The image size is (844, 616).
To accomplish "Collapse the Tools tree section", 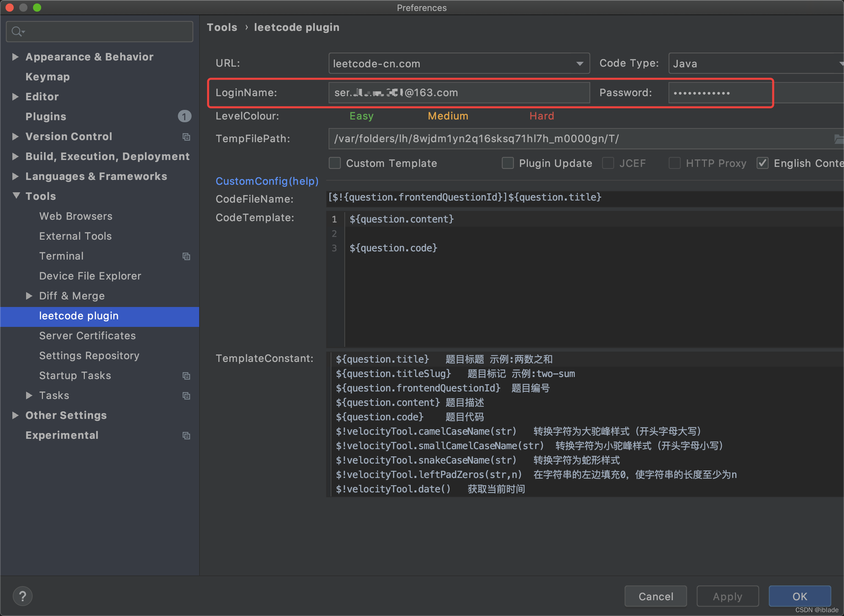I will click(16, 195).
